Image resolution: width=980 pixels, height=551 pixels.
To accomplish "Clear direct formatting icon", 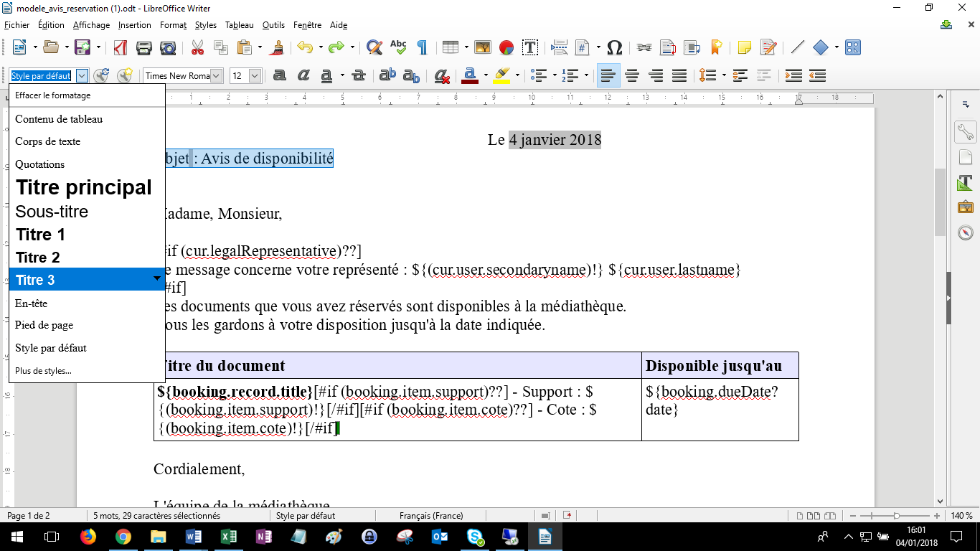I will tap(442, 75).
